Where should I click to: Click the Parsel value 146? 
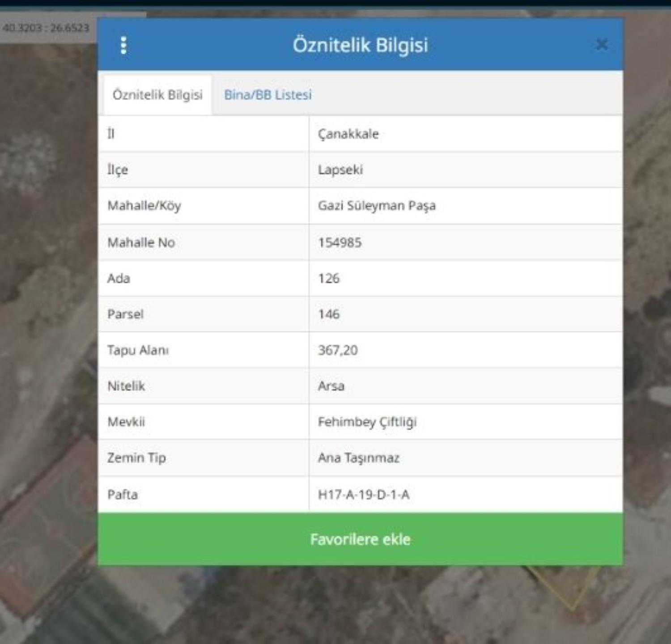[x=329, y=314]
